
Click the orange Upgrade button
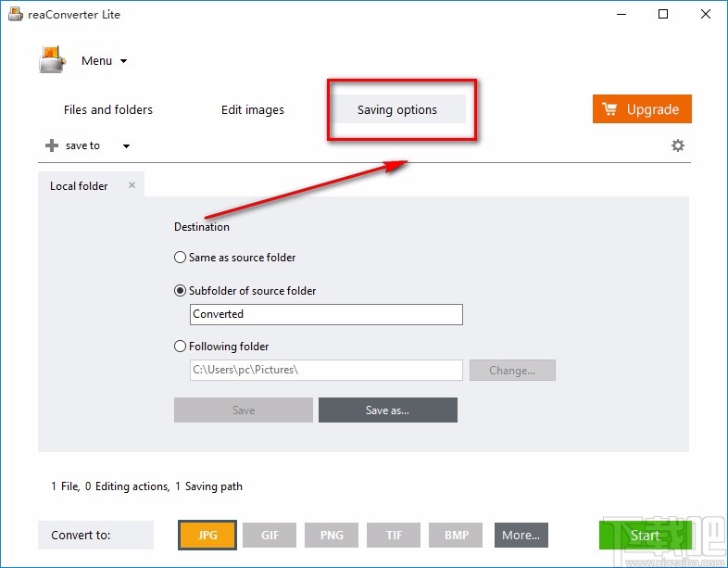642,109
